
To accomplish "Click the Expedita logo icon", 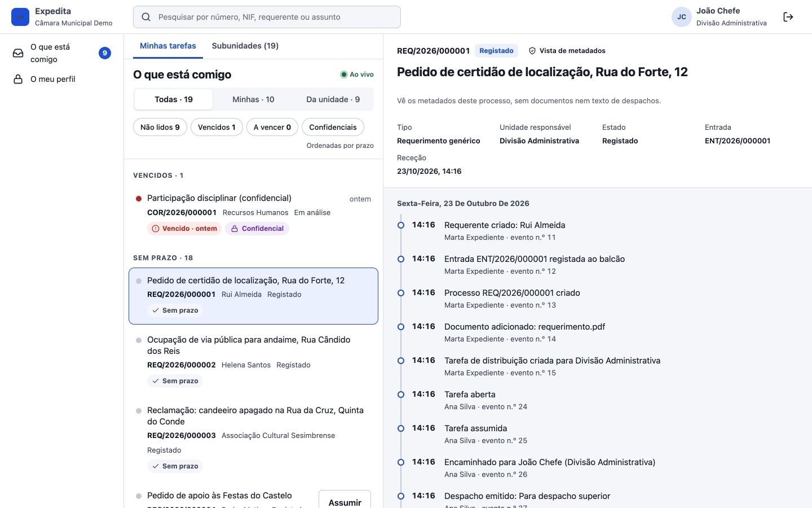I will point(20,17).
